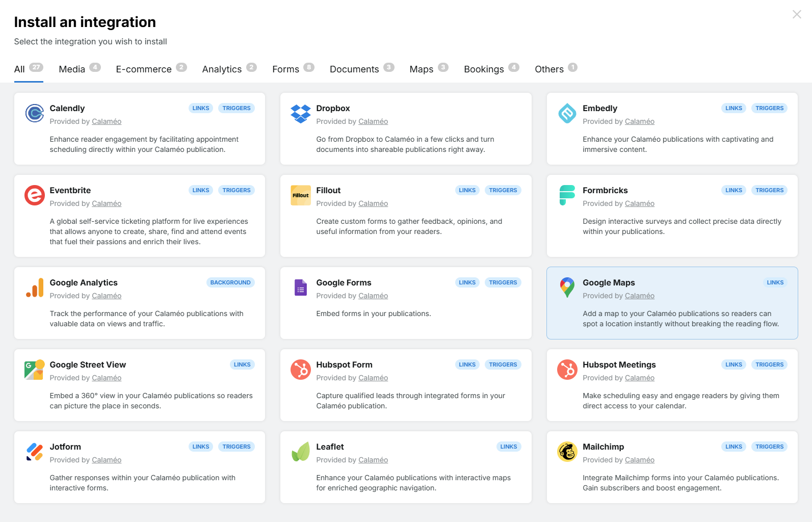Open the Documents tab
Image resolution: width=812 pixels, height=522 pixels.
[x=362, y=69]
